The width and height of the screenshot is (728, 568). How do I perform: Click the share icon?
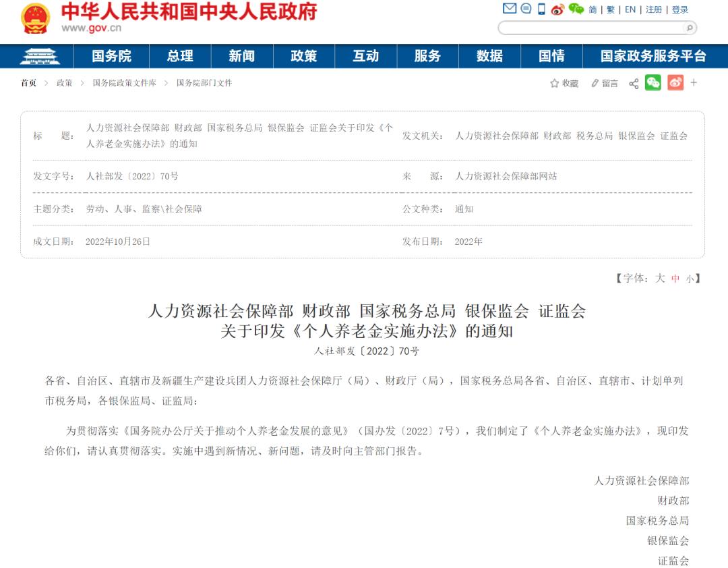click(634, 84)
